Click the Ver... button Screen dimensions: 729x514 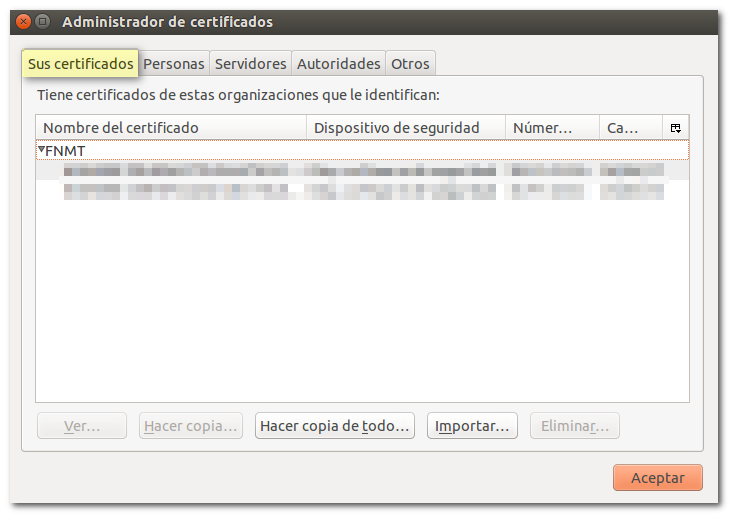[x=82, y=426]
